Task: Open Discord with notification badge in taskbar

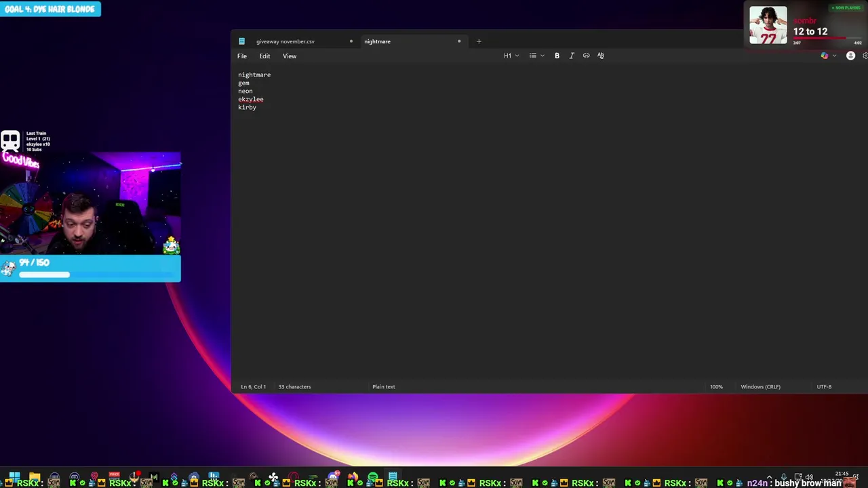Action: [x=334, y=476]
